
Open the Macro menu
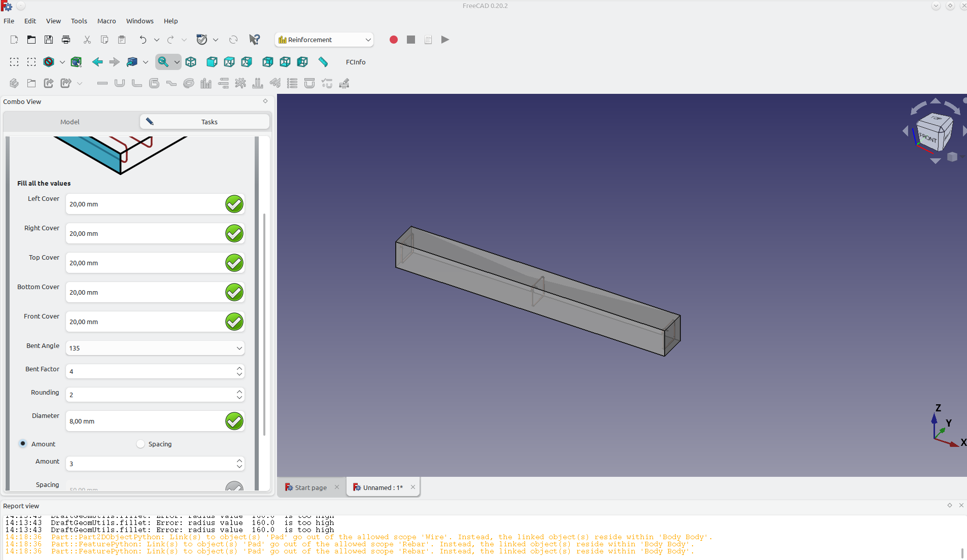(106, 21)
